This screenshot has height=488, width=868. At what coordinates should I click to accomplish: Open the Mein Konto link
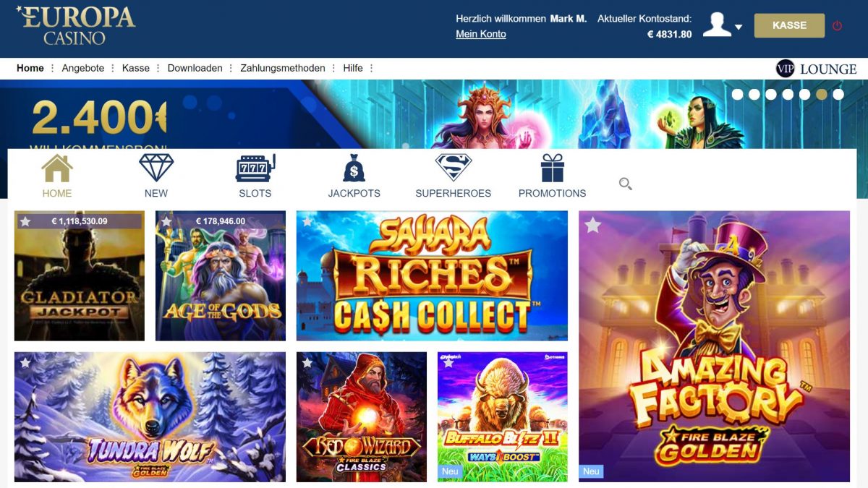481,34
